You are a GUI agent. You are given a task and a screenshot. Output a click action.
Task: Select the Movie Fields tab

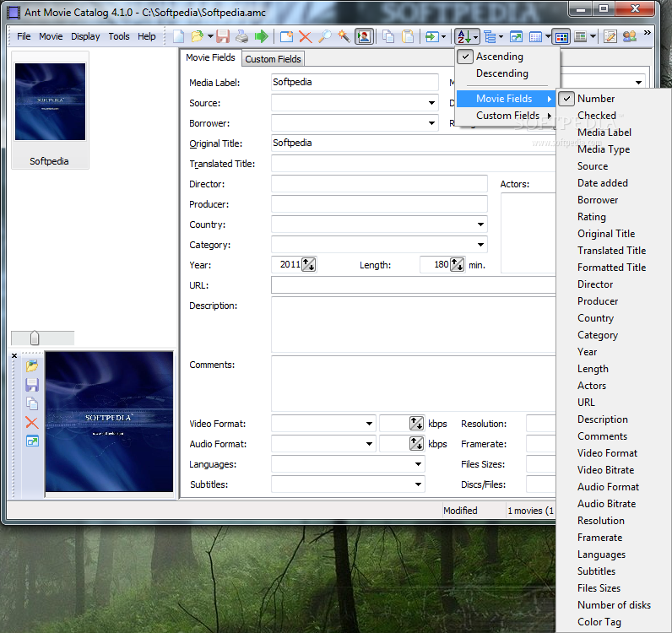point(210,57)
